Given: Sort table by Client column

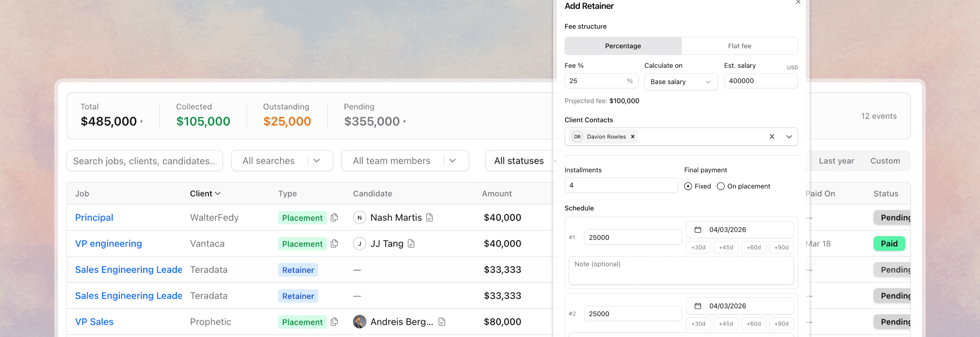Looking at the screenshot, I should click(205, 193).
